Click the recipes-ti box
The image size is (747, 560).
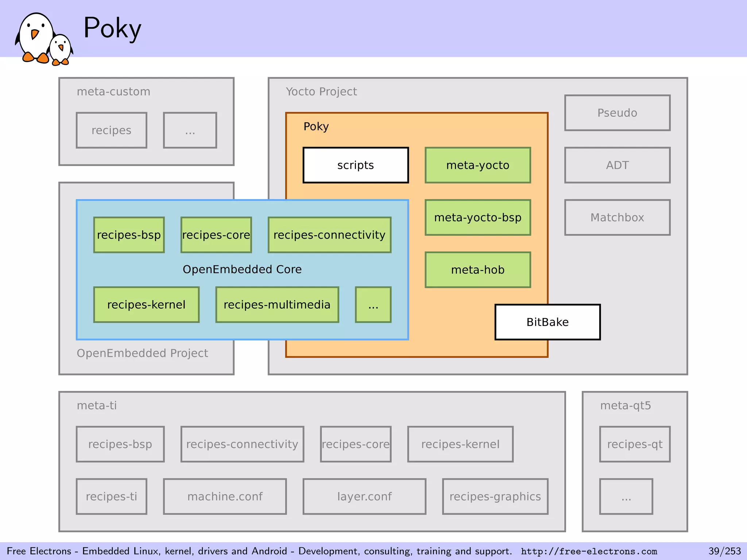point(111,496)
